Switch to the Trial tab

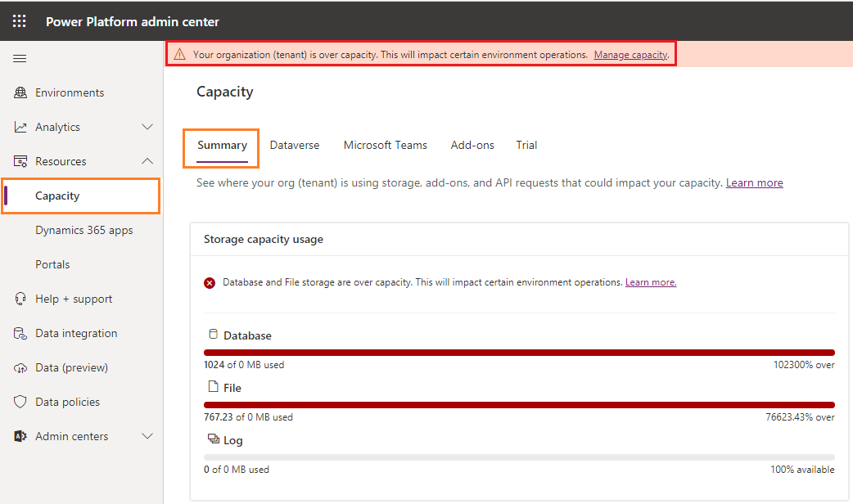[x=526, y=145]
